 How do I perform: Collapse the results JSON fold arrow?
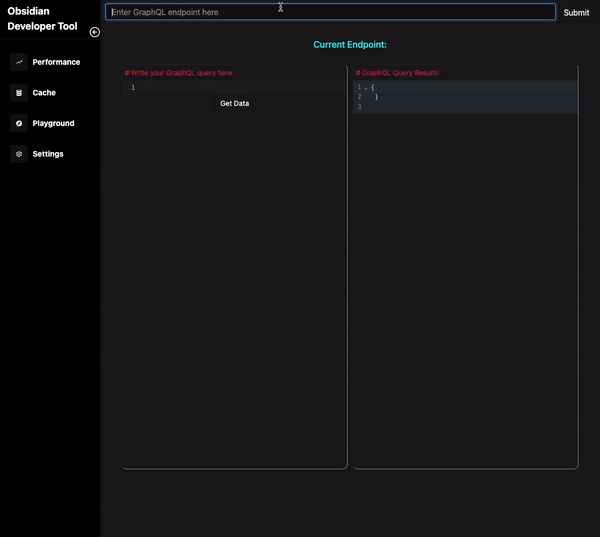tap(366, 88)
